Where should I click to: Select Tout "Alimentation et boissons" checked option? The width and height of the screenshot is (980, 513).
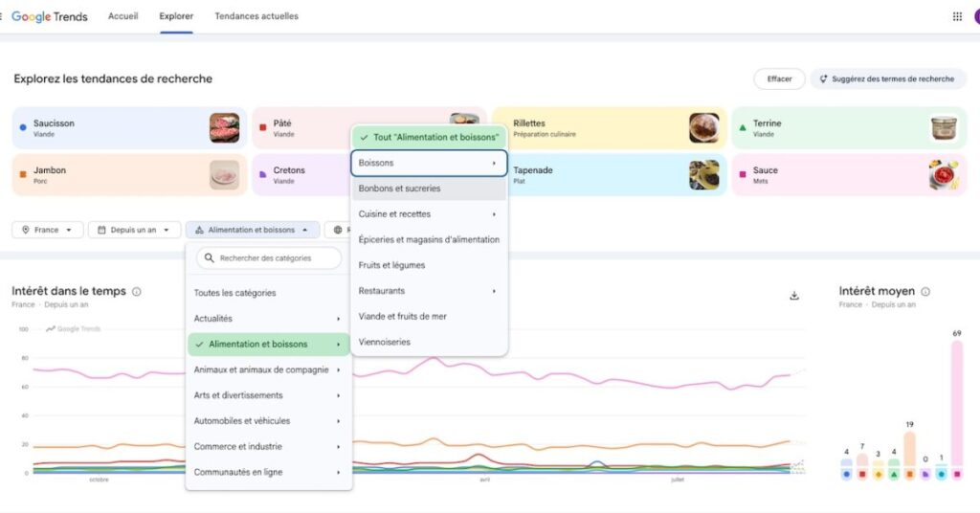[x=429, y=138]
